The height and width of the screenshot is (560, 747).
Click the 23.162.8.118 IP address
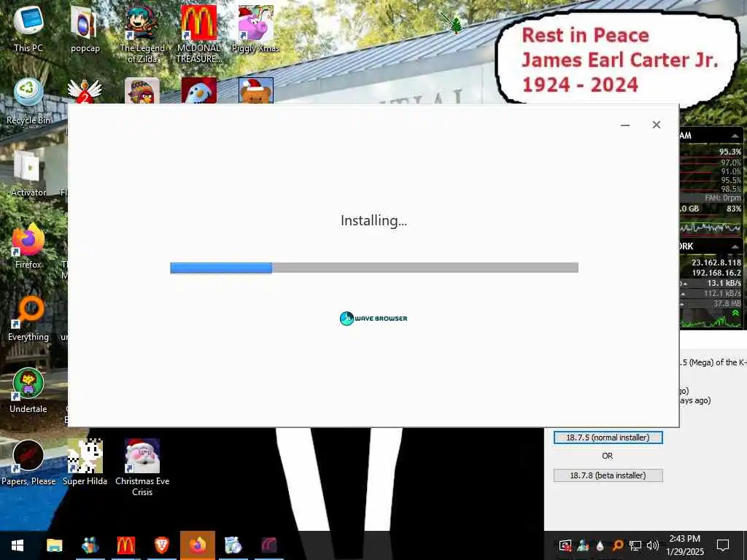coord(716,262)
